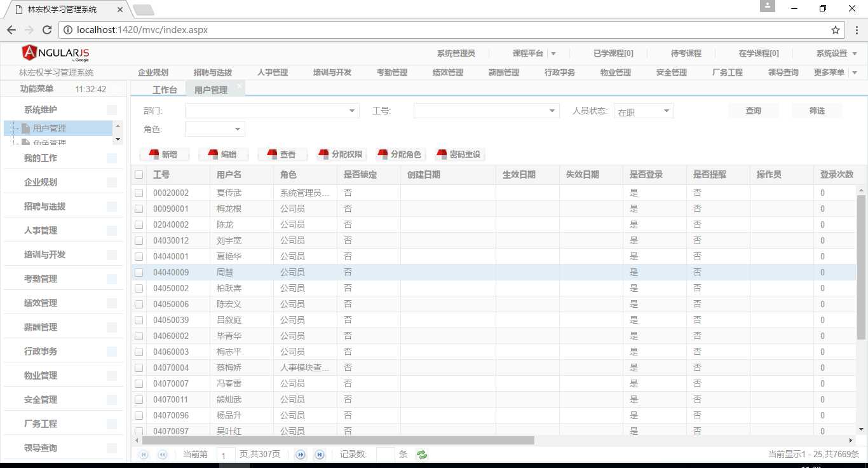
Task: Click the sidebar tree scroll-down arrow
Action: click(118, 139)
